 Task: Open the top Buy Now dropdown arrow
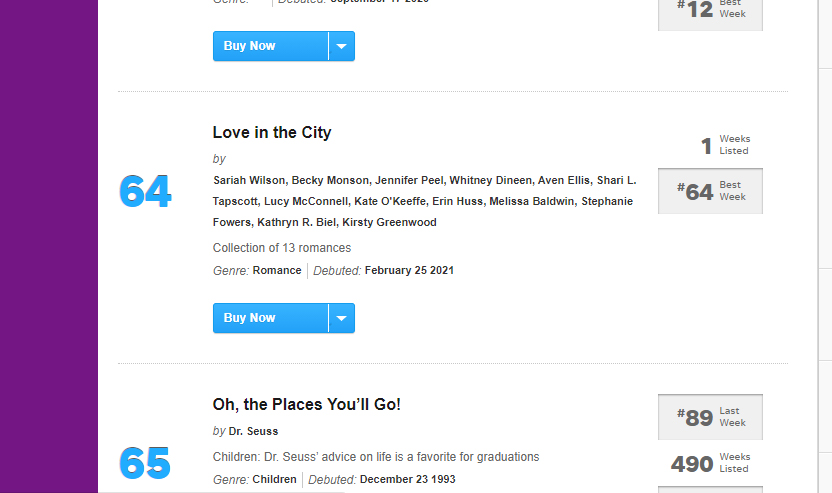[342, 46]
